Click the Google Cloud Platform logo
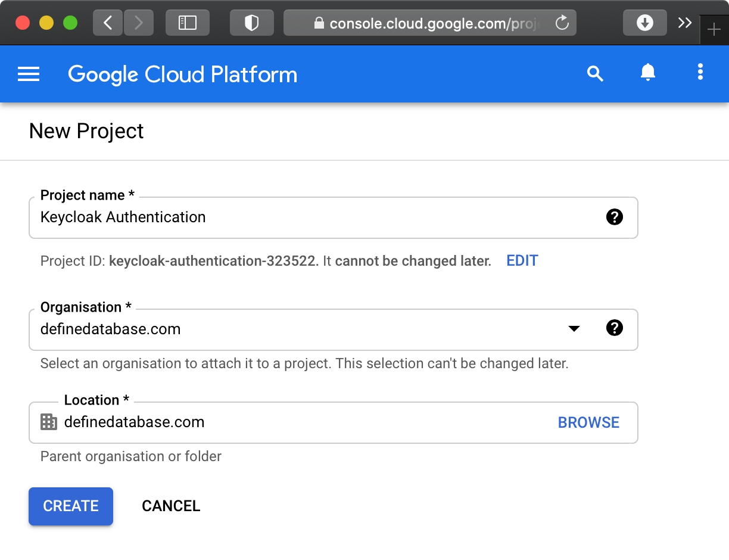The height and width of the screenshot is (560, 729). coord(182,74)
